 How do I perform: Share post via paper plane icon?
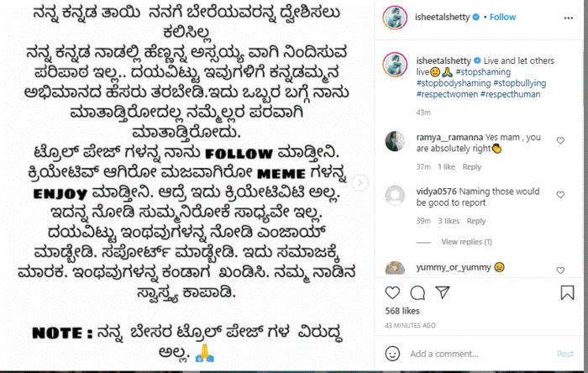pyautogui.click(x=443, y=292)
